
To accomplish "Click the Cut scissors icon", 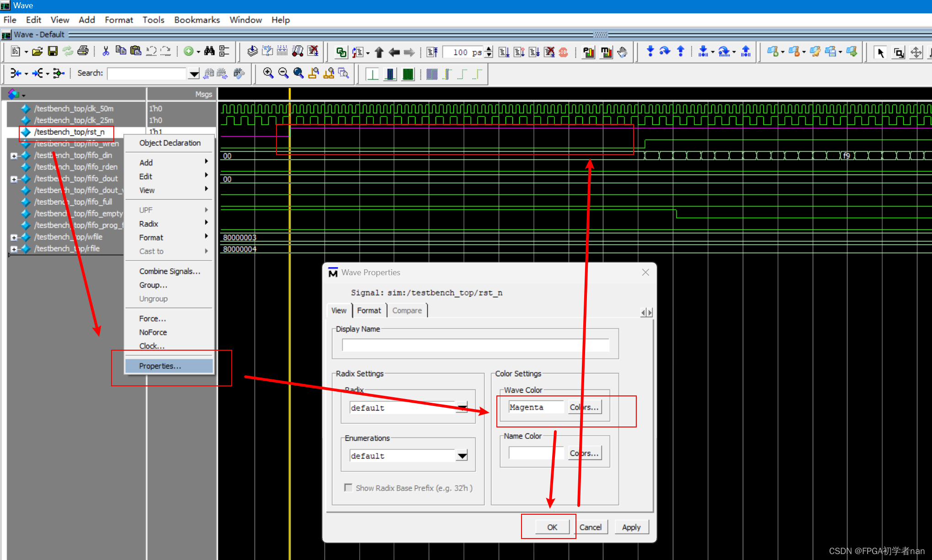I will coord(106,51).
